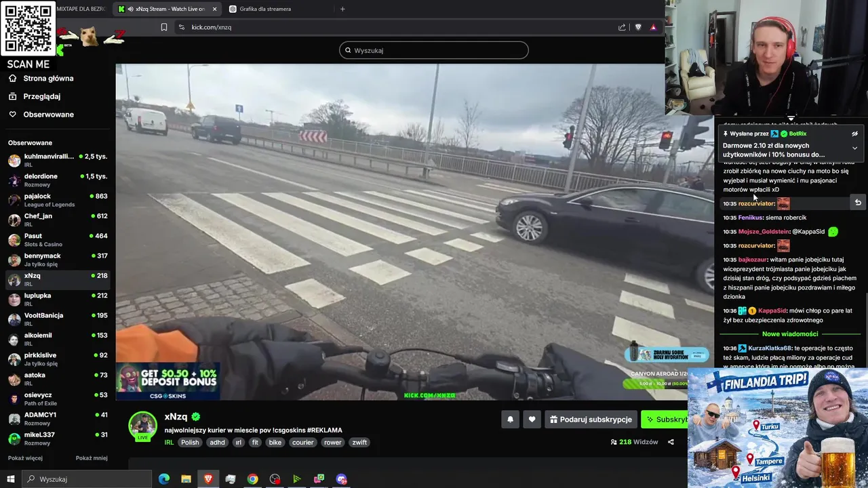Click the bike tag
This screenshot has height=488, width=868.
[x=275, y=443]
